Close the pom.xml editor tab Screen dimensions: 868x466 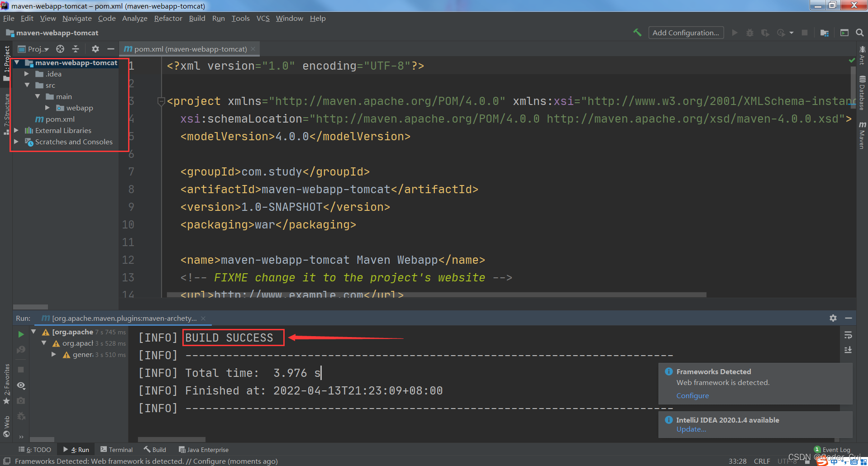pyautogui.click(x=253, y=49)
